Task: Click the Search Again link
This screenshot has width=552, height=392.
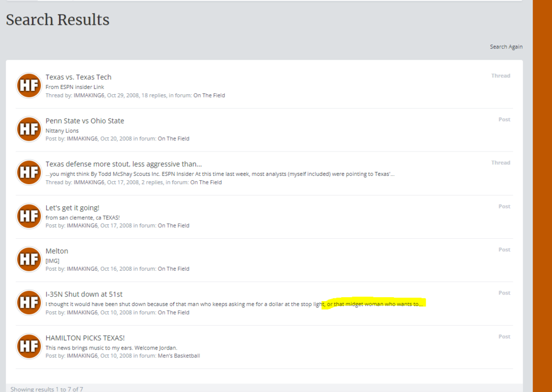Action: pos(506,47)
